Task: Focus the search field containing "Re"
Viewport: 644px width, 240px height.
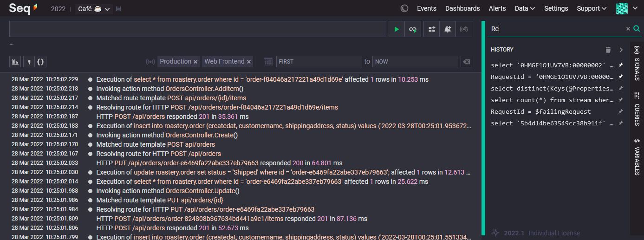Action: point(556,29)
